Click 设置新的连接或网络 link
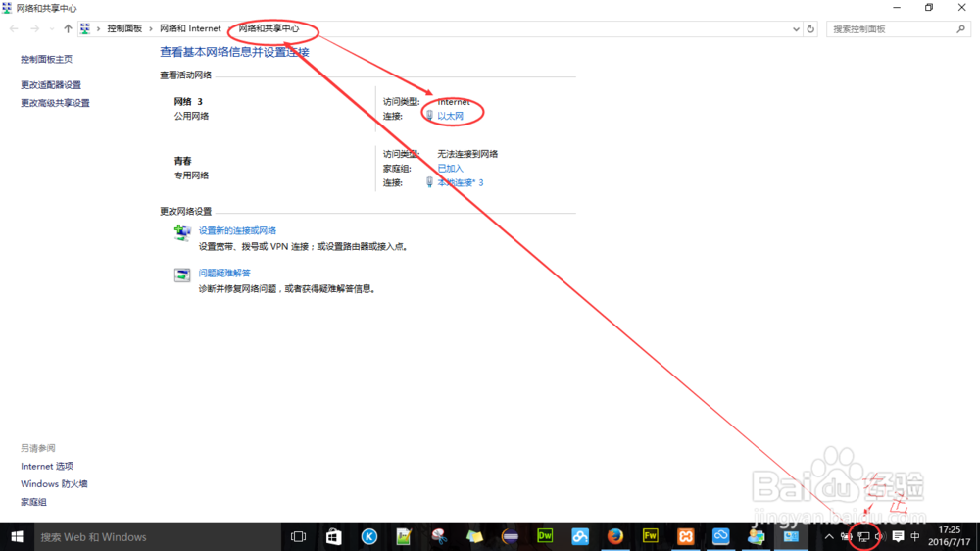The image size is (980, 551). point(237,230)
